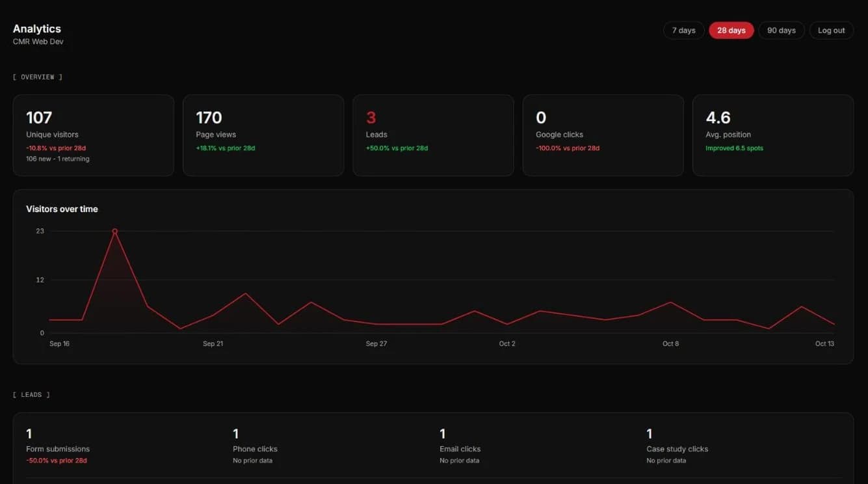Click the CMR Web Dev subtitle
The height and width of the screenshot is (484, 868).
pyautogui.click(x=38, y=42)
